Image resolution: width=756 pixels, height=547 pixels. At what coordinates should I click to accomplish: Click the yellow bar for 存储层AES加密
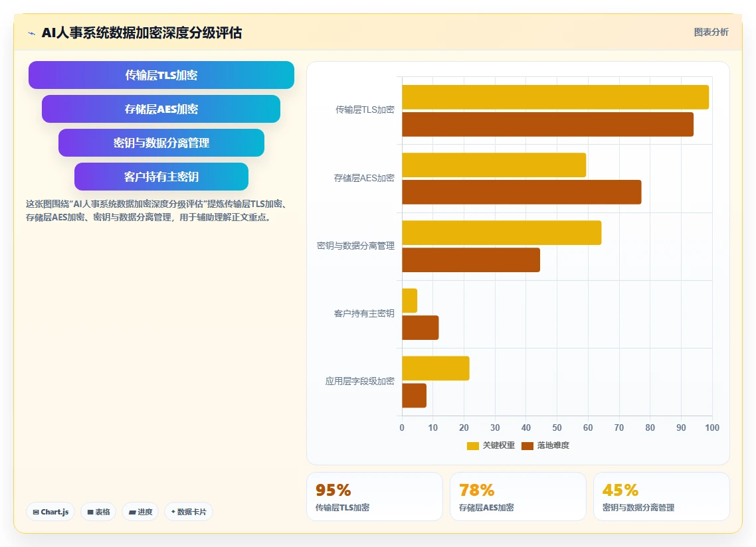coord(494,165)
